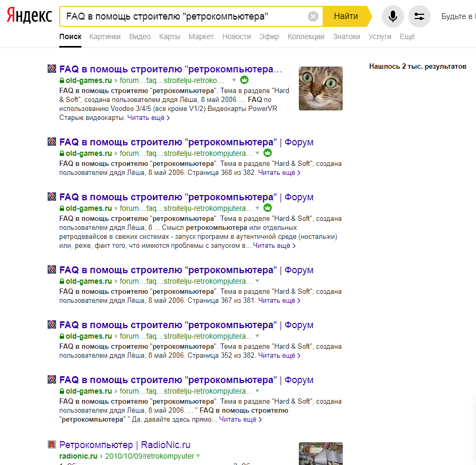Viewport: 476px width, 465px height.
Task: Open Ретрокомпьютер | RadioNic.ru result
Action: [125, 445]
